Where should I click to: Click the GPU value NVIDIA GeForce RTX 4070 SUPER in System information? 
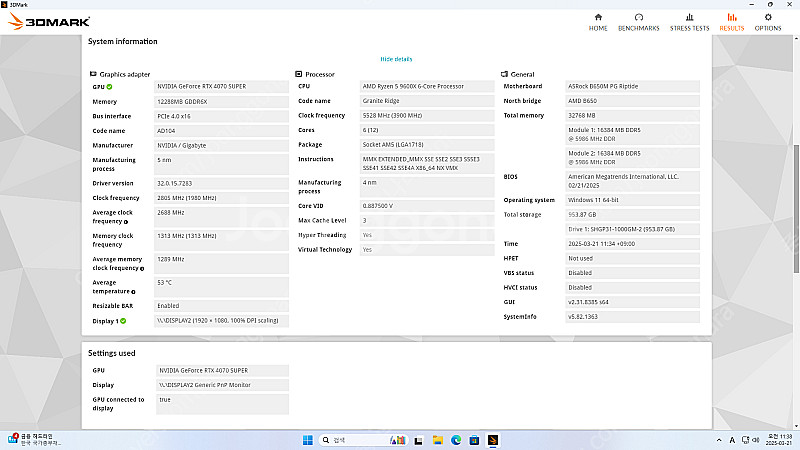point(221,87)
